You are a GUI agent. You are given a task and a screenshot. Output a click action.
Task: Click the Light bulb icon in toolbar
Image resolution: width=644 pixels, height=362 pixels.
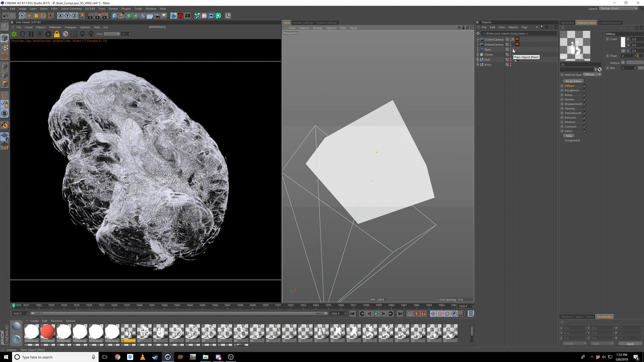tap(164, 16)
